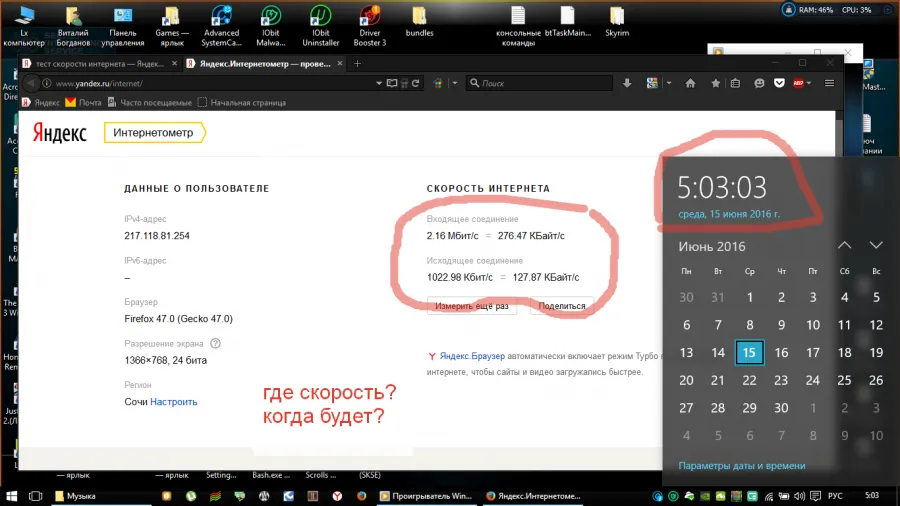900x506 pixels.
Task: Click Яндекс.Интернетометр taskbar button
Action: 534,496
